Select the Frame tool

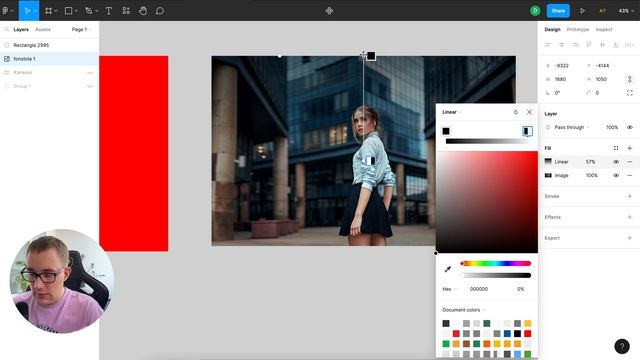coord(49,11)
